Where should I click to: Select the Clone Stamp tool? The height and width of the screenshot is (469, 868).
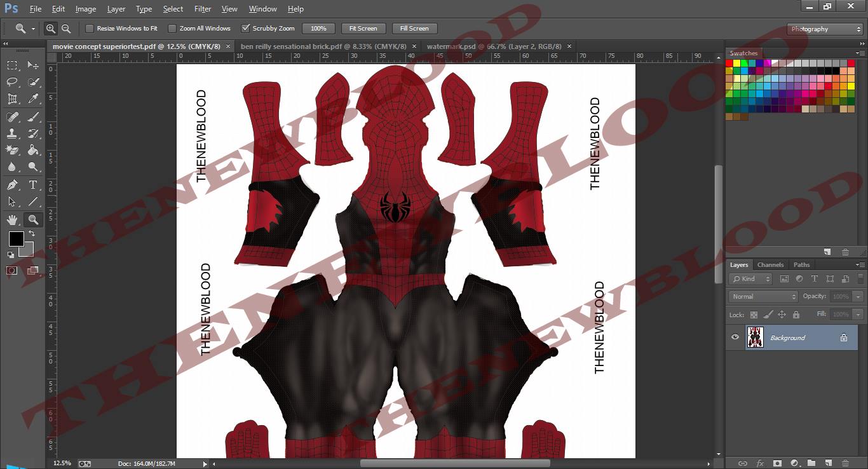(12, 133)
